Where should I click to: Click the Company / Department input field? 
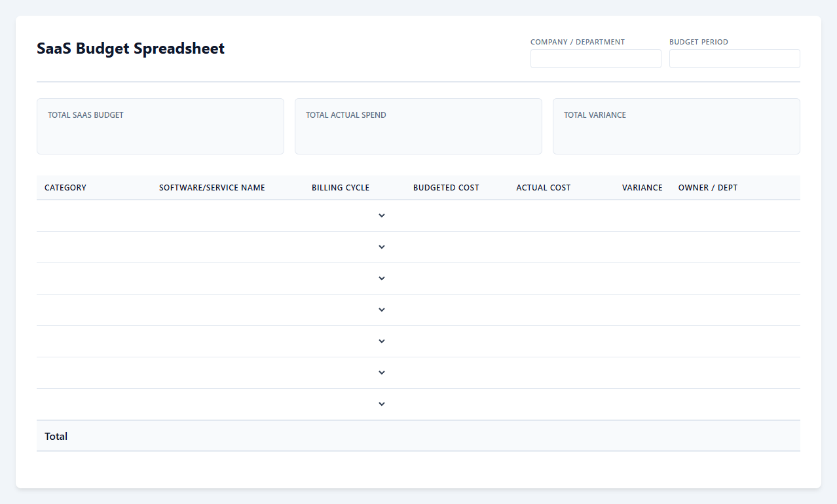[596, 59]
